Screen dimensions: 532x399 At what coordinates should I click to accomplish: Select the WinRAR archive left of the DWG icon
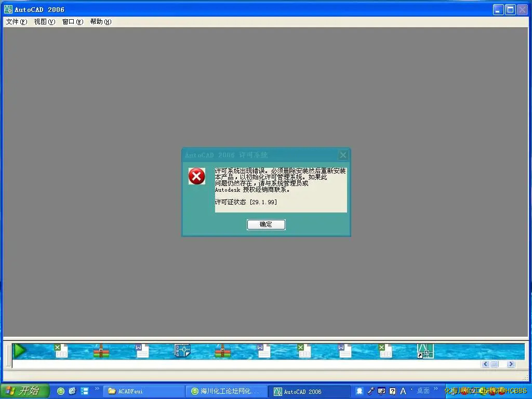pyautogui.click(x=101, y=351)
